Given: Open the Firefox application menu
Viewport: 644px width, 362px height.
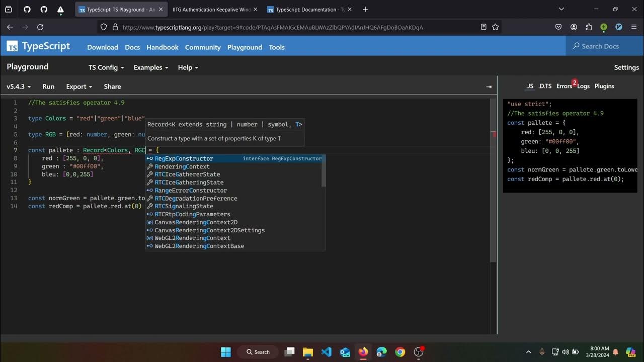Looking at the screenshot, I should click(634, 27).
